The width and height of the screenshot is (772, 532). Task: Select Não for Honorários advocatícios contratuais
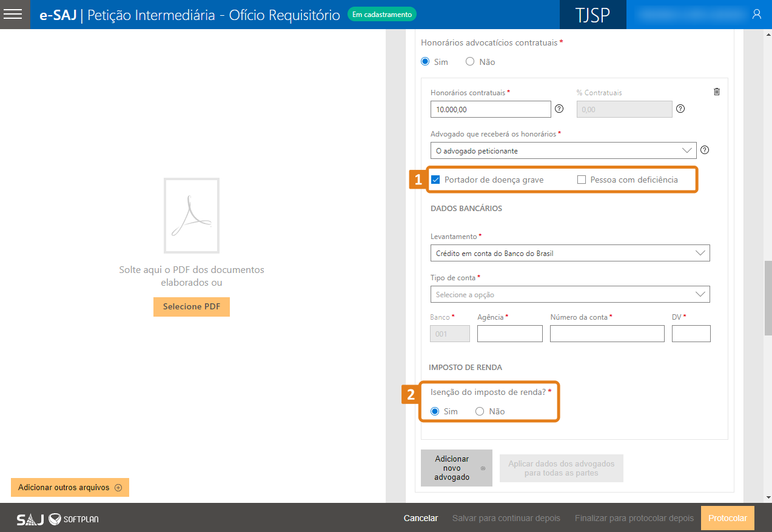[x=470, y=62]
